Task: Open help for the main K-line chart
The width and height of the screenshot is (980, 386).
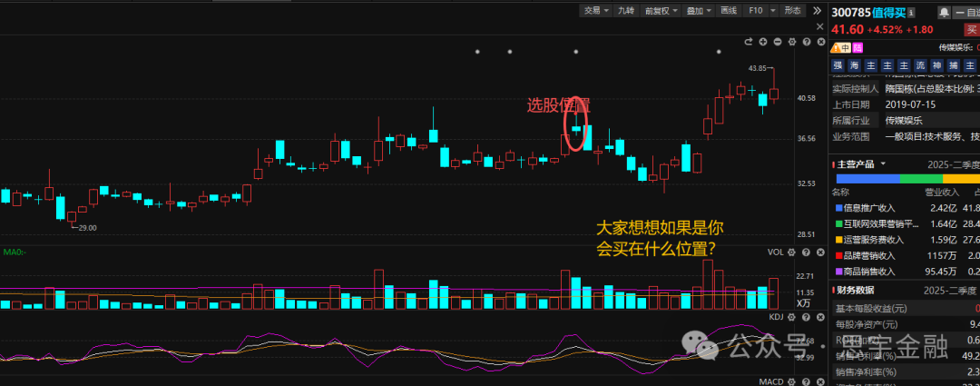Action: point(807,42)
